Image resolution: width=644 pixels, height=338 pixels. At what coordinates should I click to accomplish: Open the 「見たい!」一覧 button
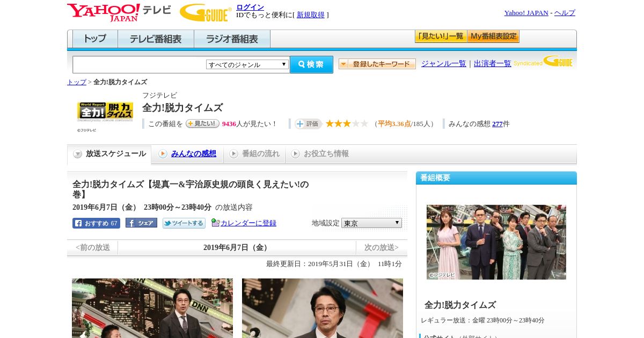441,36
